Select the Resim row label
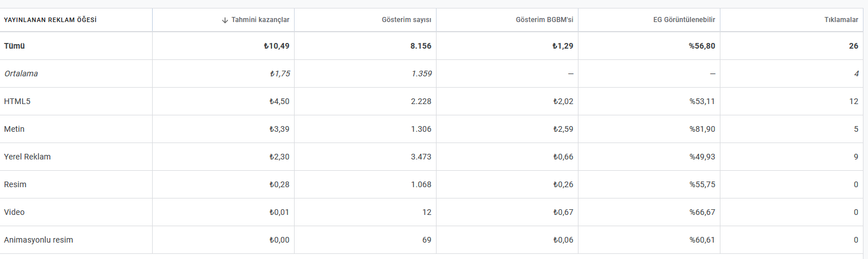This screenshot has height=259, width=868. [x=15, y=184]
